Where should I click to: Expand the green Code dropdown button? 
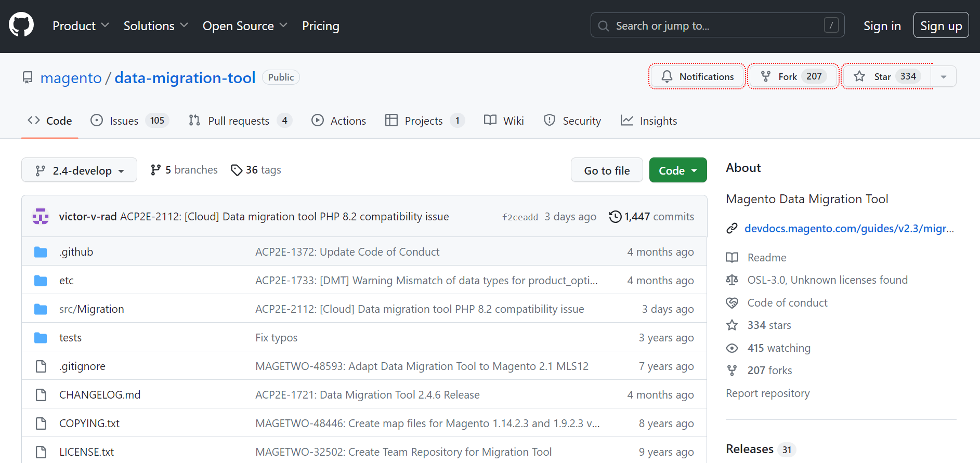point(678,170)
